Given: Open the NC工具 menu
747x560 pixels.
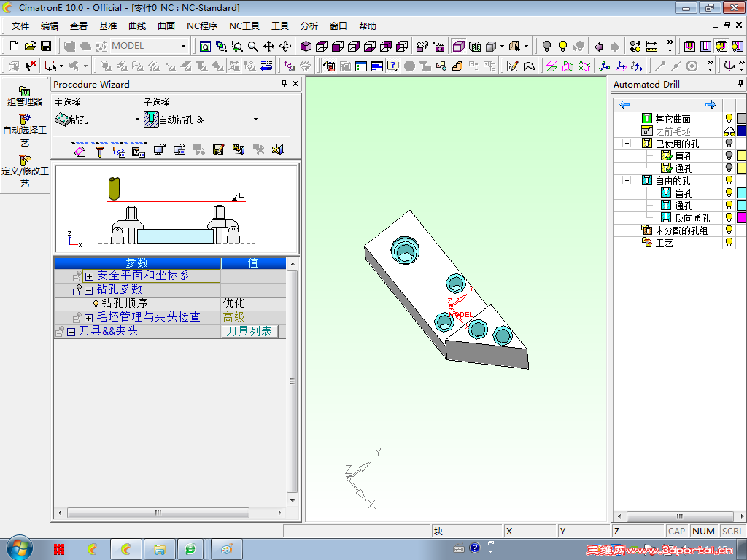Looking at the screenshot, I should coord(244,26).
